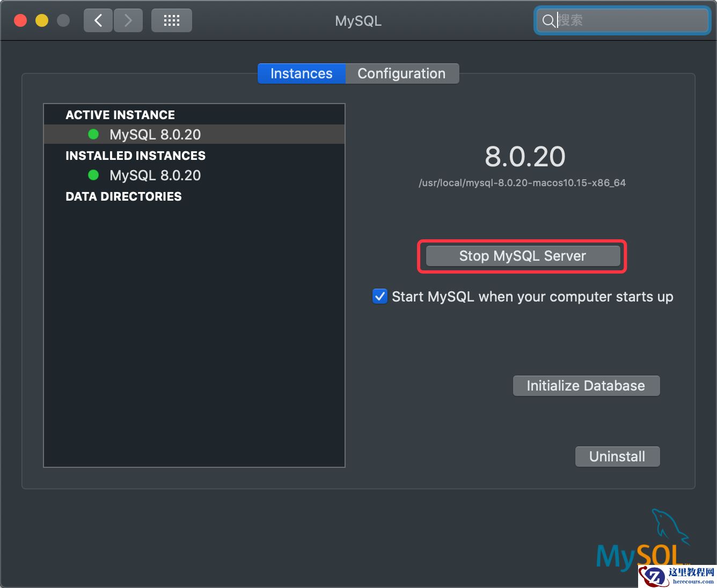717x588 pixels.
Task: Select MySQL 8.0.20 under Active Instance
Action: (x=194, y=134)
